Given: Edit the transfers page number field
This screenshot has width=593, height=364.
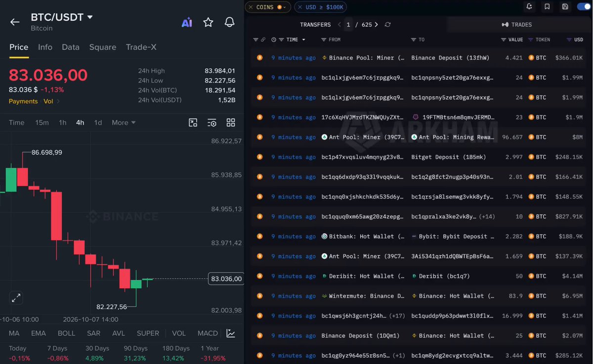Looking at the screenshot, I should click(349, 25).
